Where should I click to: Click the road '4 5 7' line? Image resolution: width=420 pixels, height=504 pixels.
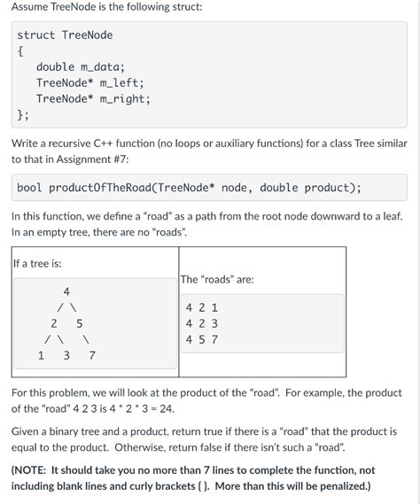point(202,340)
